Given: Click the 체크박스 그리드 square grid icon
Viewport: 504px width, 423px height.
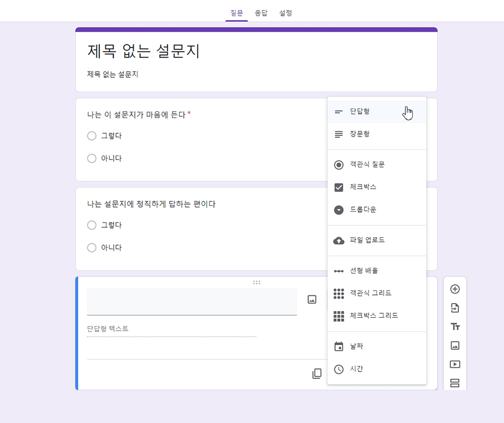Looking at the screenshot, I should click(x=338, y=316).
